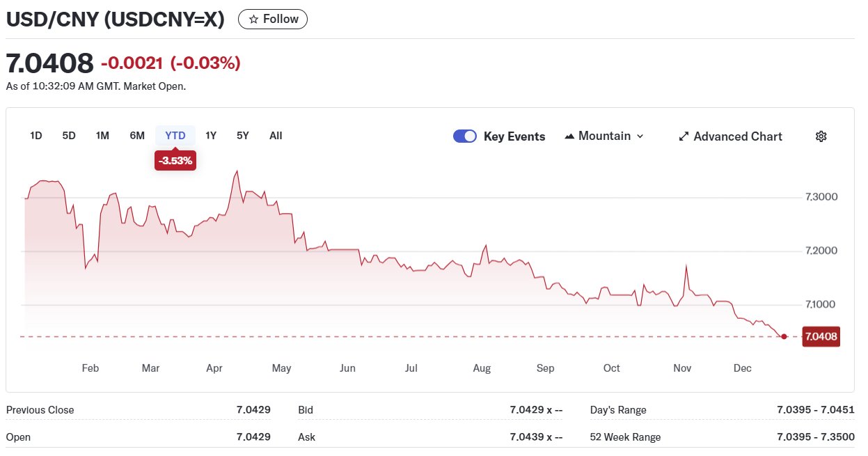Switch chart to 1M range
The image size is (868, 456).
[x=102, y=136]
